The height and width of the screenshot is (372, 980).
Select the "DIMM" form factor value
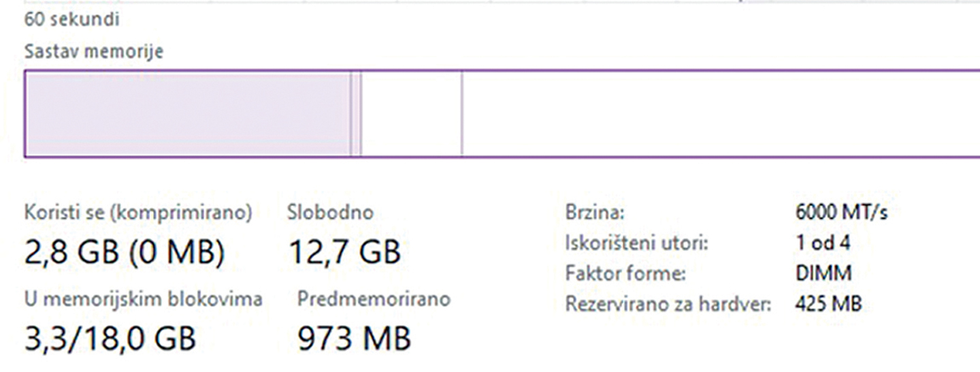pos(823,273)
